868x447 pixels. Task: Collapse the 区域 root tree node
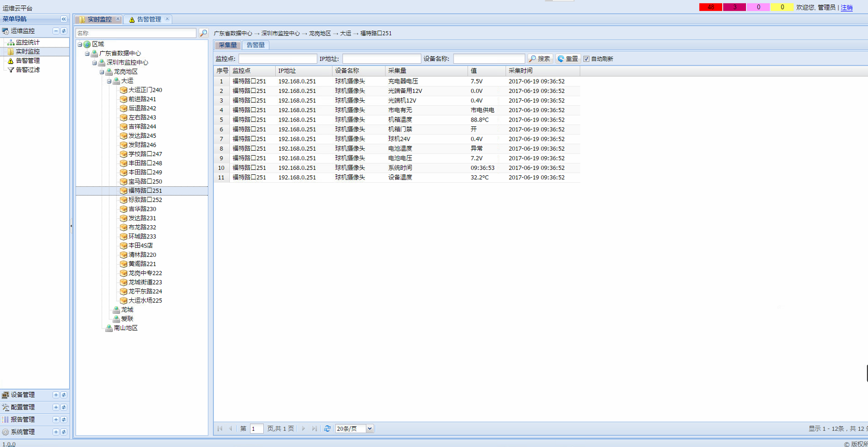point(80,44)
